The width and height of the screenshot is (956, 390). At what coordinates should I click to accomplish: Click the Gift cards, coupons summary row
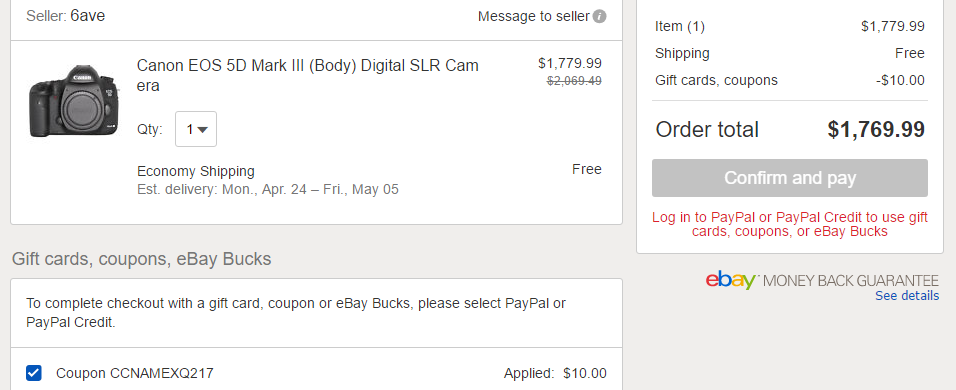790,80
